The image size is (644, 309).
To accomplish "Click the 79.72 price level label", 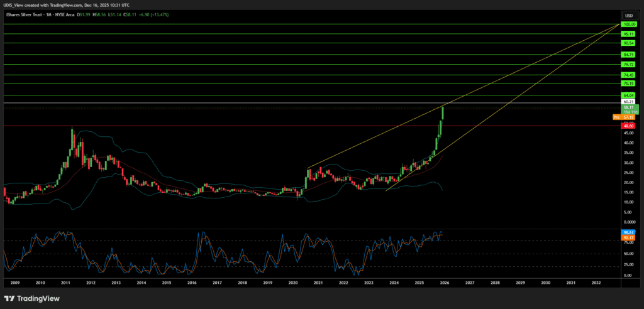I will (x=629, y=65).
